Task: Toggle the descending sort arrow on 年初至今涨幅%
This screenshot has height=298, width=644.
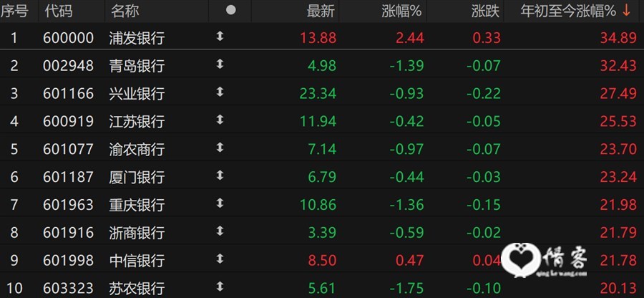Action: click(626, 11)
